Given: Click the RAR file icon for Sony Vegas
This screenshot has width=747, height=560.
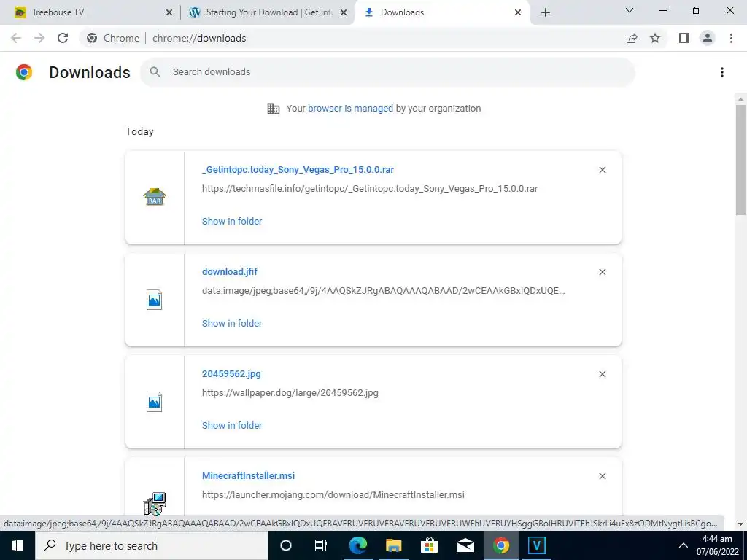Looking at the screenshot, I should click(155, 197).
